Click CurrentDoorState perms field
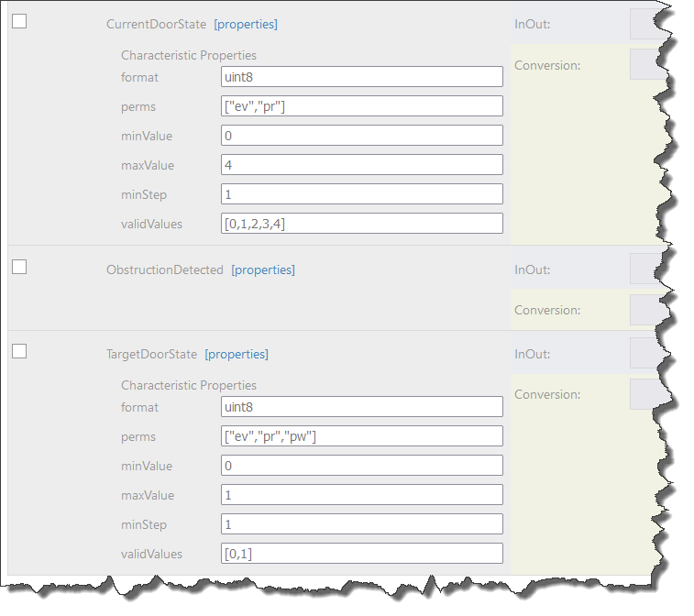This screenshot has width=694, height=616. [362, 106]
